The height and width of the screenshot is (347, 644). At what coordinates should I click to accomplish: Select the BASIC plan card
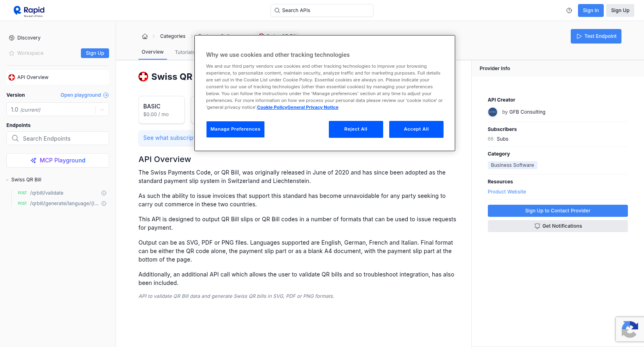pos(161,110)
